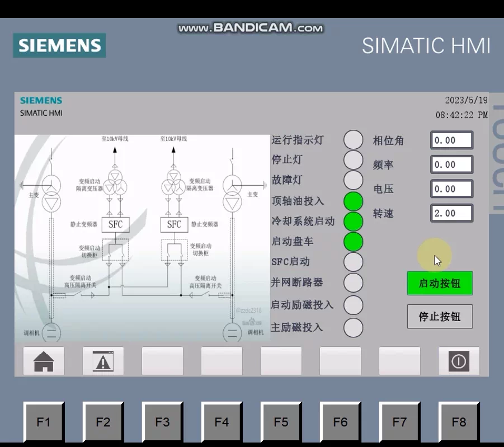This screenshot has height=447, width=504.
Task: Tap the F6 function key
Action: [340, 422]
